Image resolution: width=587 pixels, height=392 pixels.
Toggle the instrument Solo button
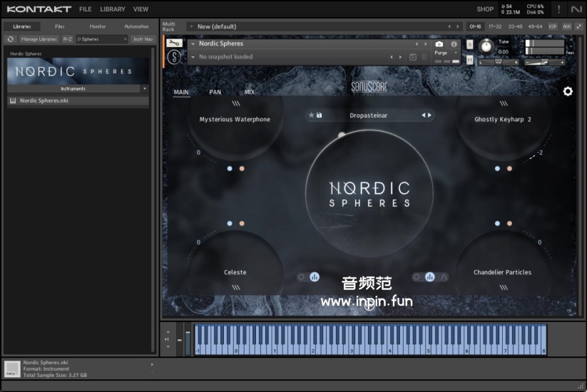tap(469, 44)
